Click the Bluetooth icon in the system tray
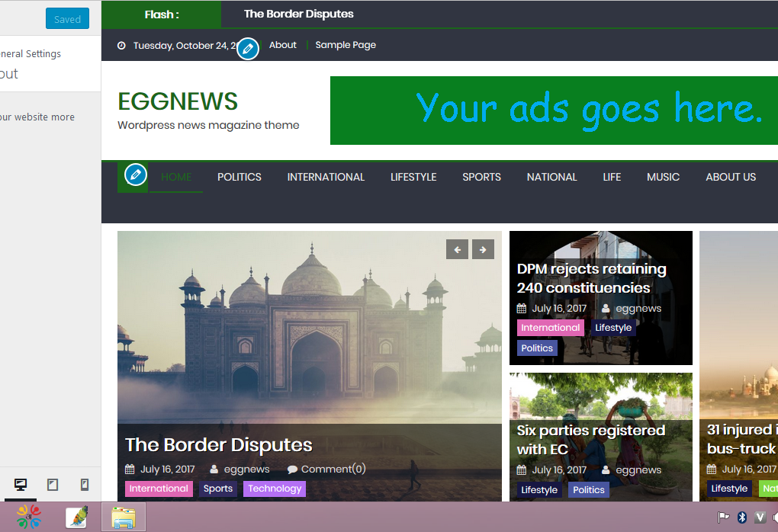 pos(741,518)
